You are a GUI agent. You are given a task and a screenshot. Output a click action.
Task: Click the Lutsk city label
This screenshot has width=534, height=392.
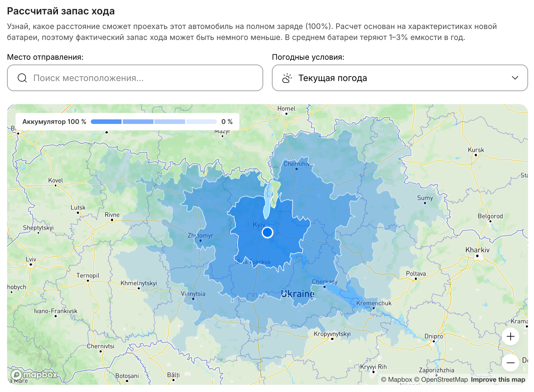(78, 207)
